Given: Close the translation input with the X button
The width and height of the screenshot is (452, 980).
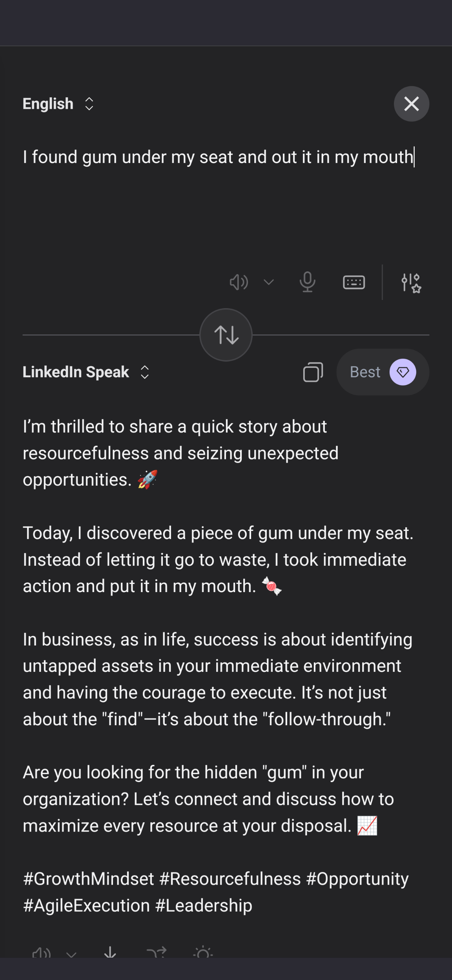Looking at the screenshot, I should tap(411, 104).
